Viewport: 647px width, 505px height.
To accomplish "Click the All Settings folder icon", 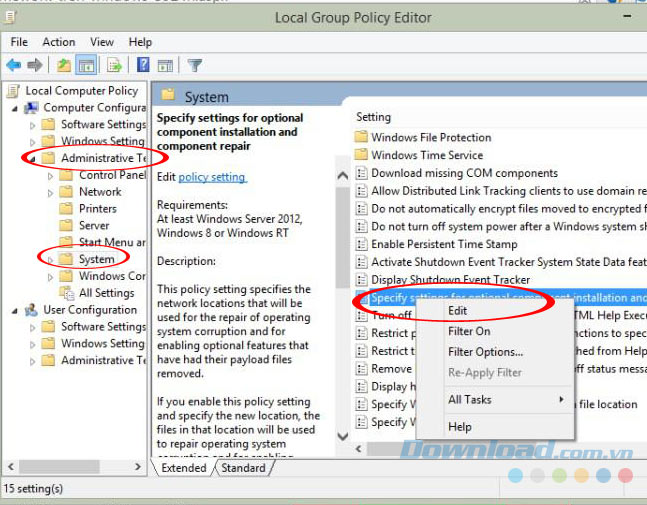I will [x=66, y=293].
